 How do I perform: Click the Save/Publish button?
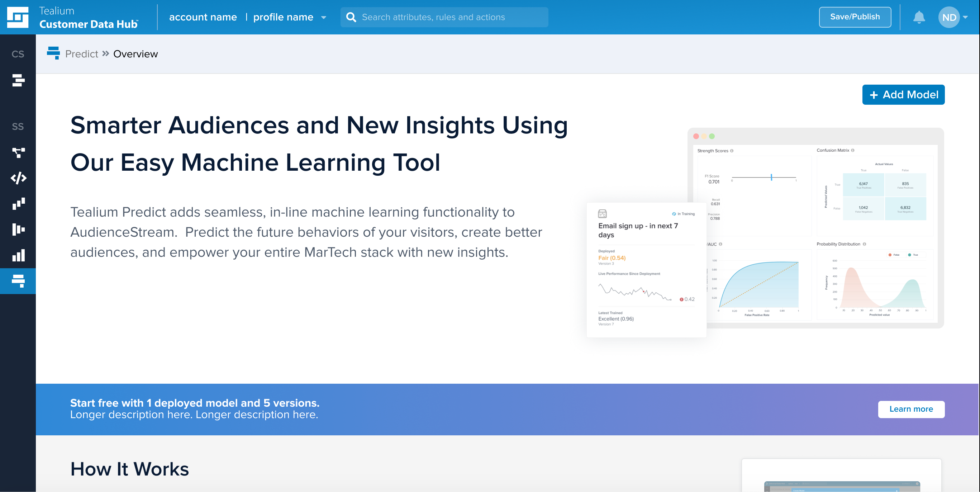click(855, 17)
